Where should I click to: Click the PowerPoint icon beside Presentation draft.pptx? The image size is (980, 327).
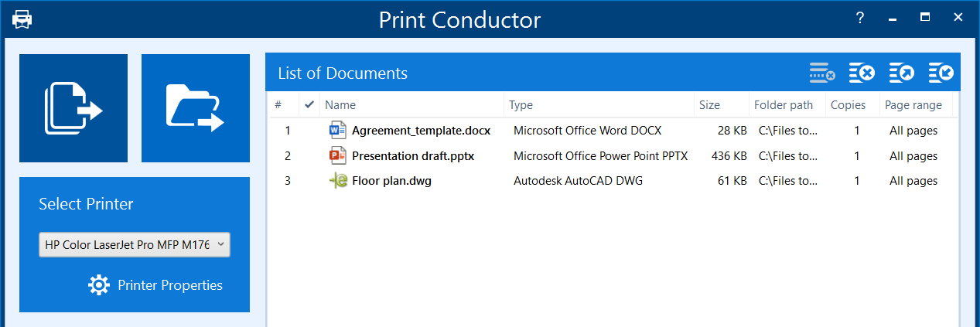pyautogui.click(x=338, y=156)
